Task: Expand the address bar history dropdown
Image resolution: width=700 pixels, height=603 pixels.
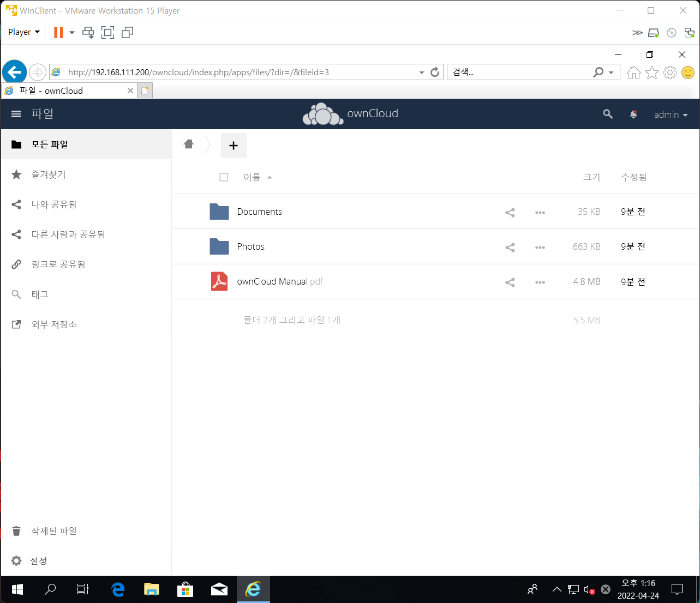Action: 421,73
